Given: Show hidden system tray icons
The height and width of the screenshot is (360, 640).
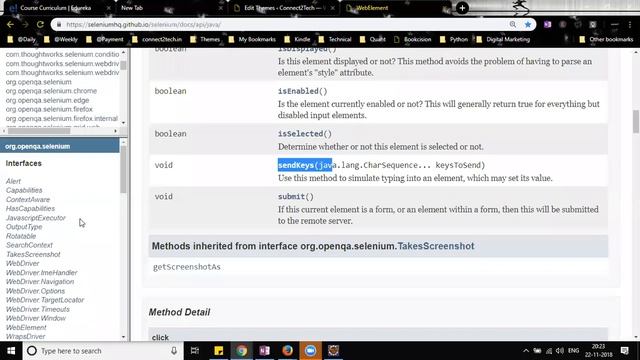Looking at the screenshot, I should 526,351.
